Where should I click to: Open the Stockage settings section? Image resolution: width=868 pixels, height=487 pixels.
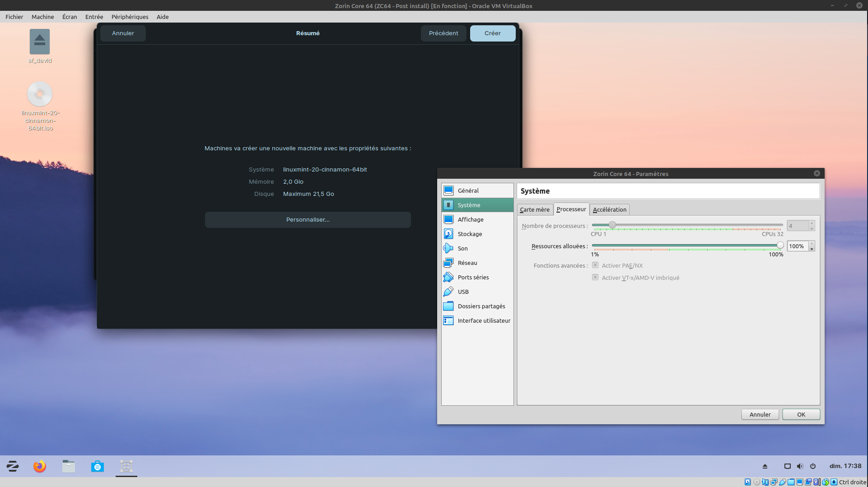pyautogui.click(x=470, y=234)
